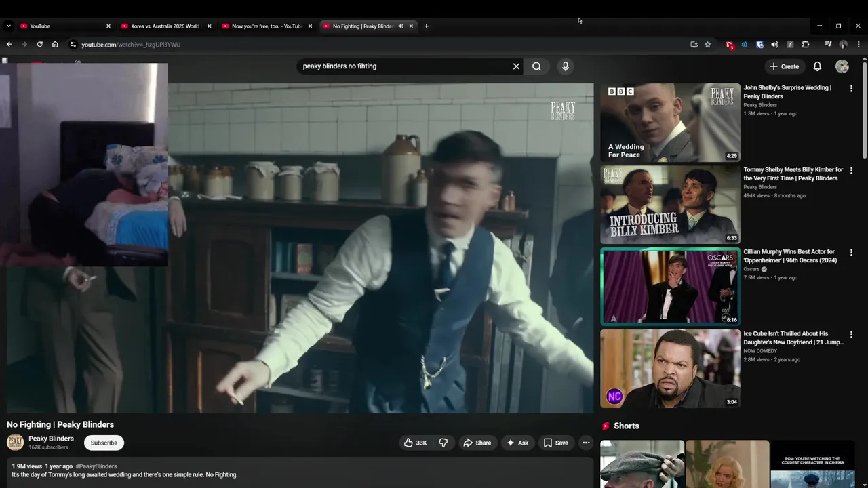
Task: Switch to the first YouTube tab
Action: [65, 26]
